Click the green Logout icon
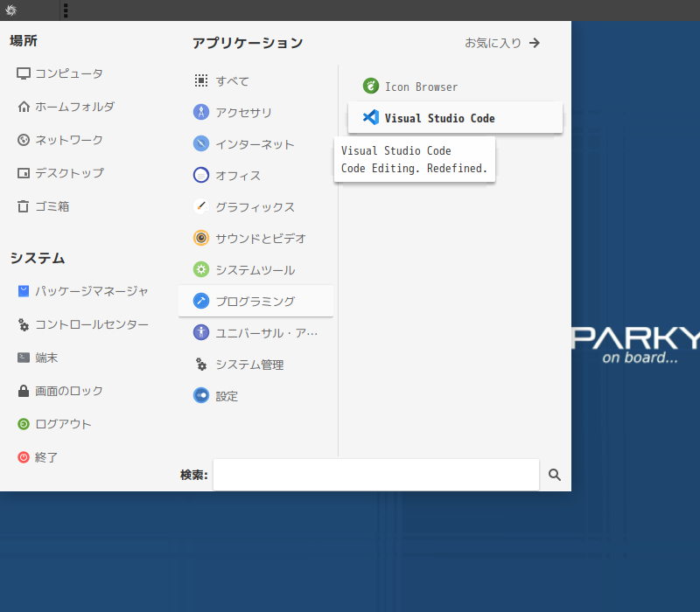This screenshot has height=612, width=700. (24, 424)
